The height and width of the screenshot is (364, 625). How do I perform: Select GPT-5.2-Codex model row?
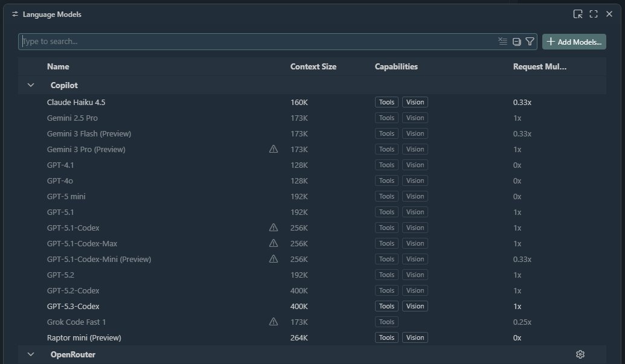(312, 290)
